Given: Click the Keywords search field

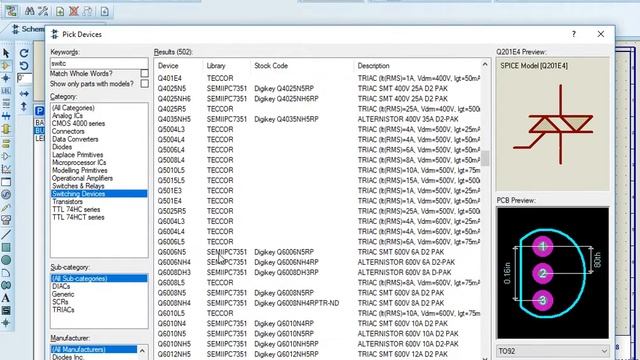Looking at the screenshot, I should 99,64.
